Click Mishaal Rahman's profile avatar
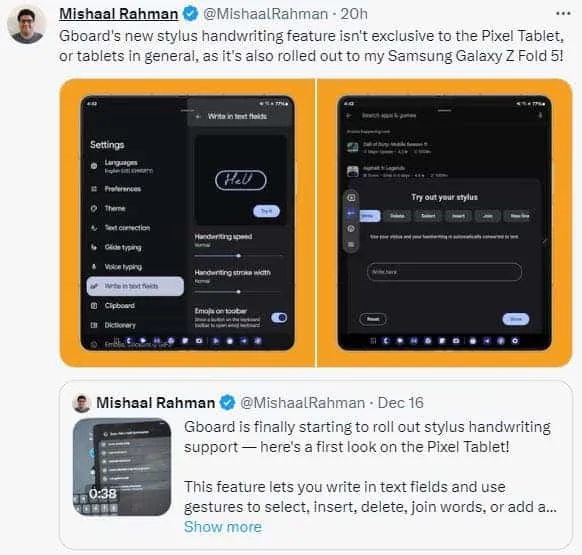The width and height of the screenshot is (582, 555). click(27, 25)
